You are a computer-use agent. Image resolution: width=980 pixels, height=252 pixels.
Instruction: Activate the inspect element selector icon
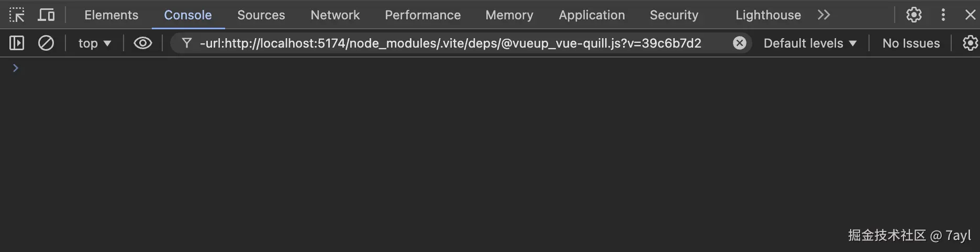(17, 15)
